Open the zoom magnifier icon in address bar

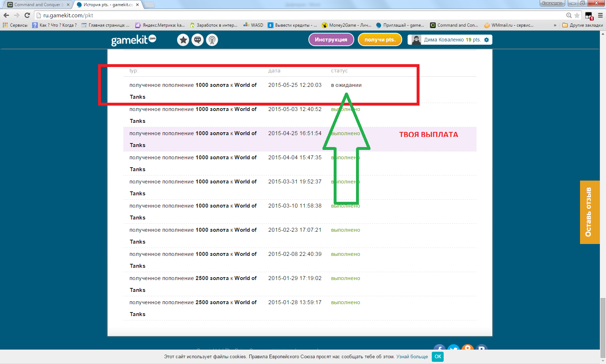(x=569, y=15)
